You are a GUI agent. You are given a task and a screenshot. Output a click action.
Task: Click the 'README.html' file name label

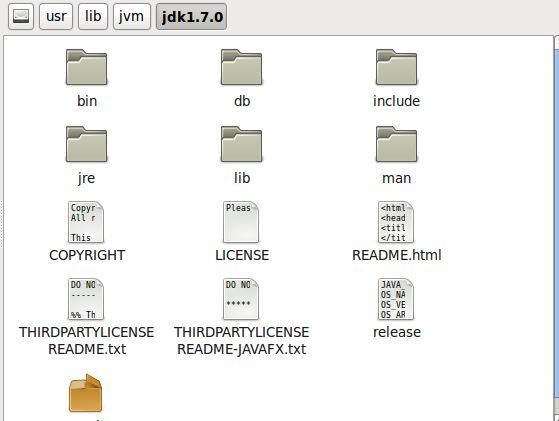point(396,255)
